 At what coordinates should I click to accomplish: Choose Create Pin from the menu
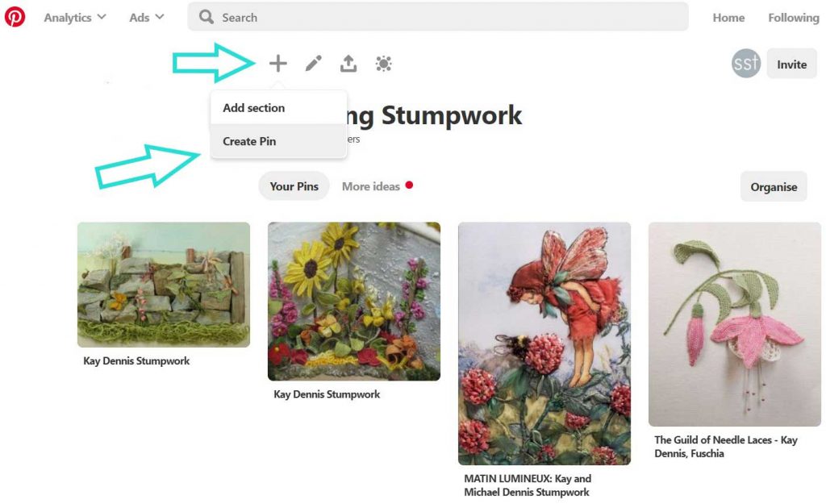[278, 141]
